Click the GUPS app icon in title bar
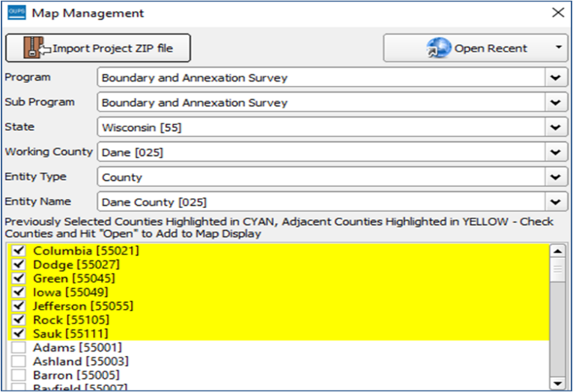The width and height of the screenshot is (573, 392). click(x=14, y=13)
